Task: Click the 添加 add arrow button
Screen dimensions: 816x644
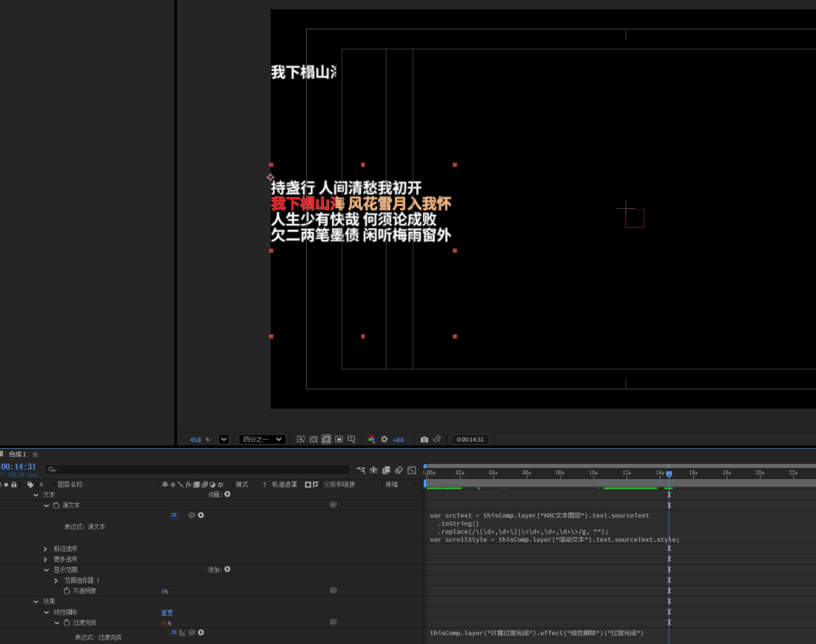Action: pos(227,569)
